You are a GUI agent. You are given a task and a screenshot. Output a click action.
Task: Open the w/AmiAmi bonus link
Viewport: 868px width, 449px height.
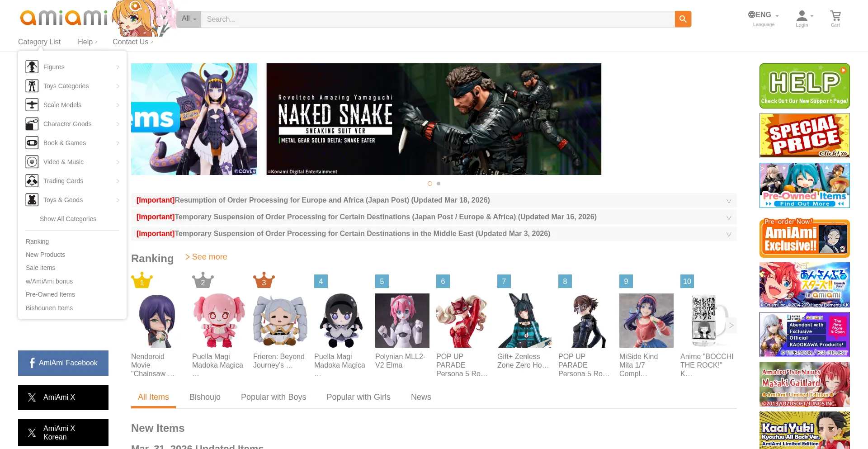(49, 281)
